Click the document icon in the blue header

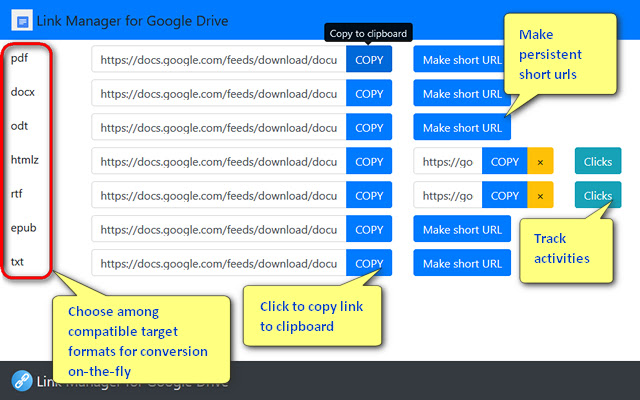point(22,20)
